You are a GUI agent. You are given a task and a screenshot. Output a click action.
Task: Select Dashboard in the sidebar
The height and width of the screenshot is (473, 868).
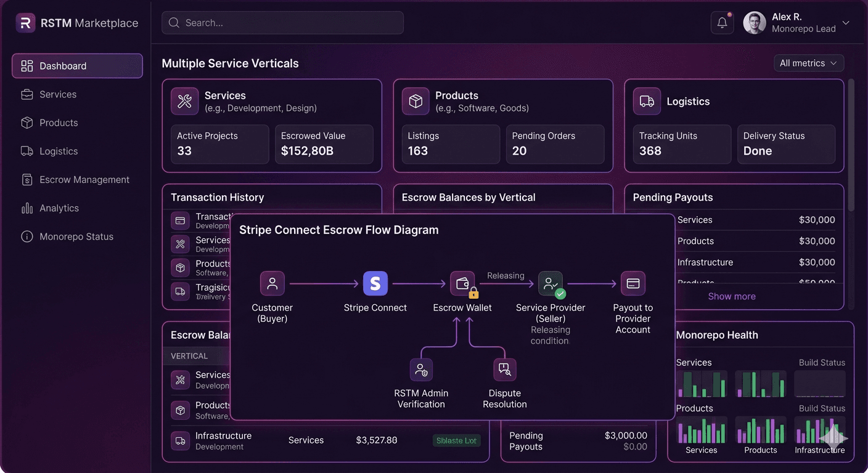77,66
